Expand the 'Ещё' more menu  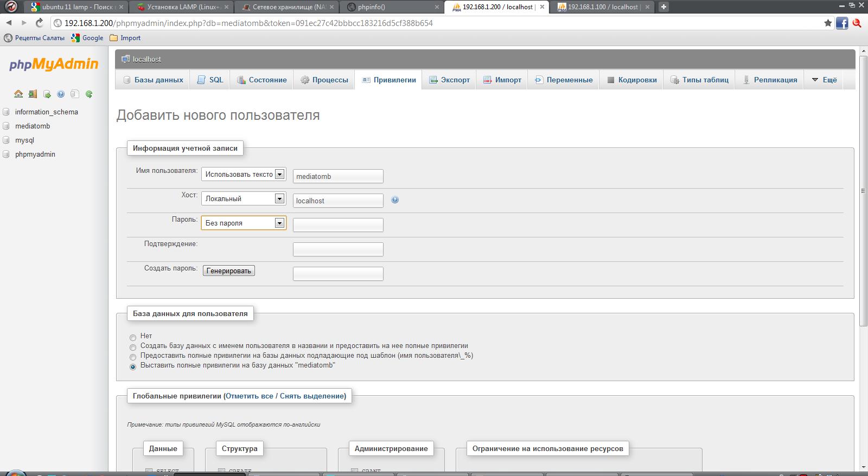pyautogui.click(x=824, y=80)
